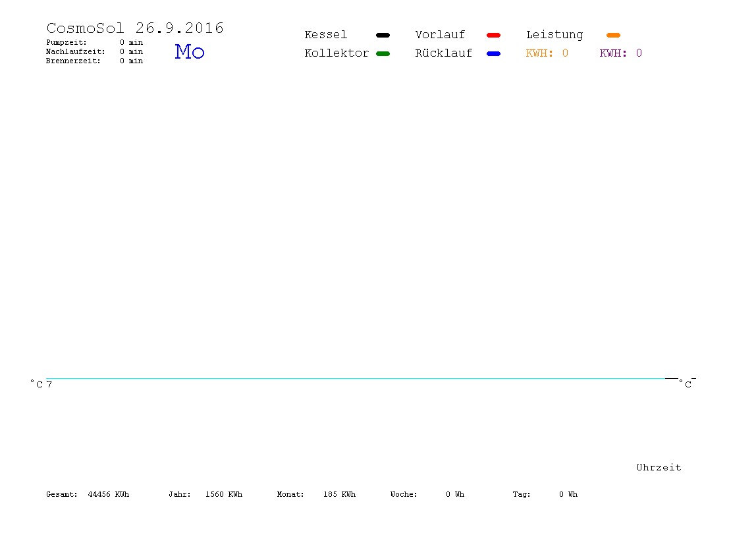Viewport: 756px width, 535px height.
Task: Click the purple KWH: 0 readout
Action: [620, 53]
